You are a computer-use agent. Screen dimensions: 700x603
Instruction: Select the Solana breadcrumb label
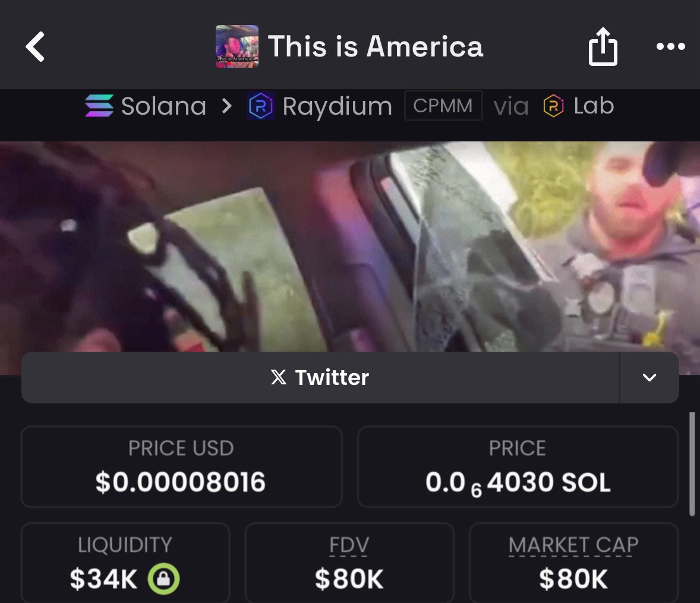[163, 106]
